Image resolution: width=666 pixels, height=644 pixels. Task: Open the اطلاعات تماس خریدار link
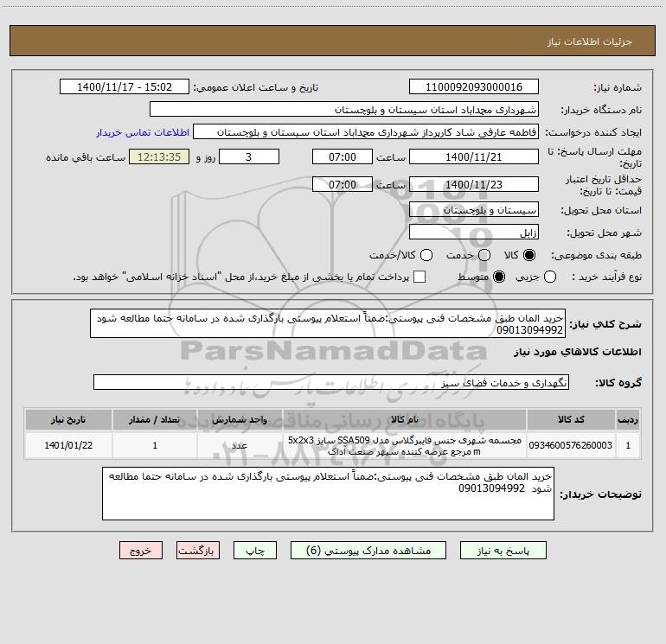143,132
